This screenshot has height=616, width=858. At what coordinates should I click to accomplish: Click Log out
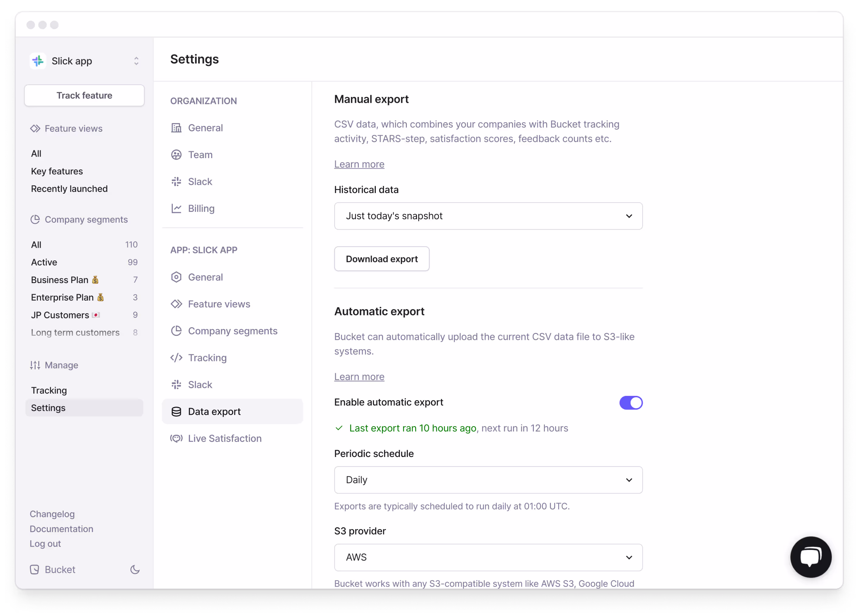click(45, 543)
